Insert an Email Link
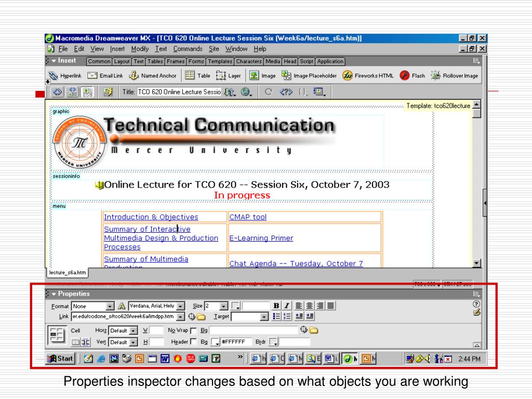 [105, 76]
